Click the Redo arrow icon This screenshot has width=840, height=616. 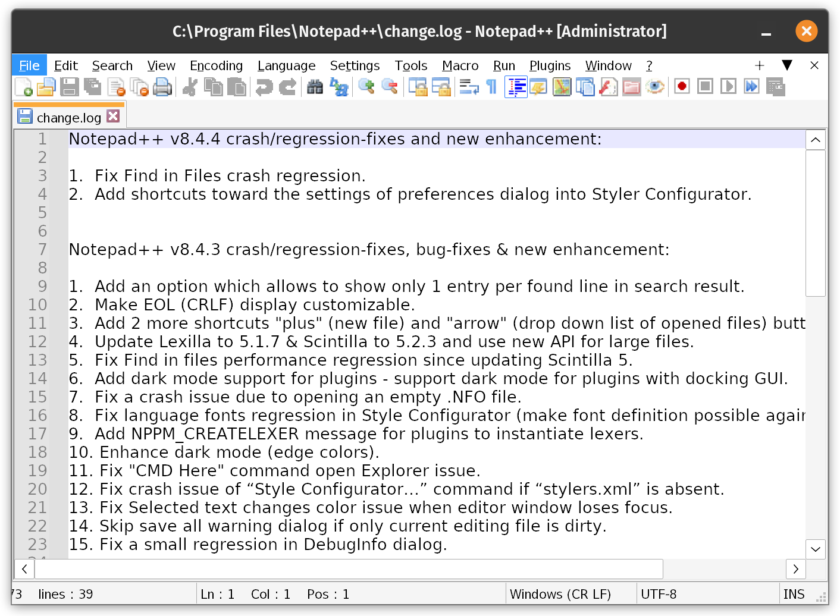pyautogui.click(x=287, y=87)
